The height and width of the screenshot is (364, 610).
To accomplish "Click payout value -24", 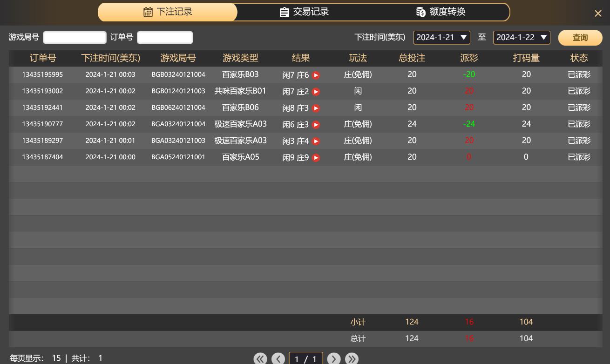I will (469, 124).
